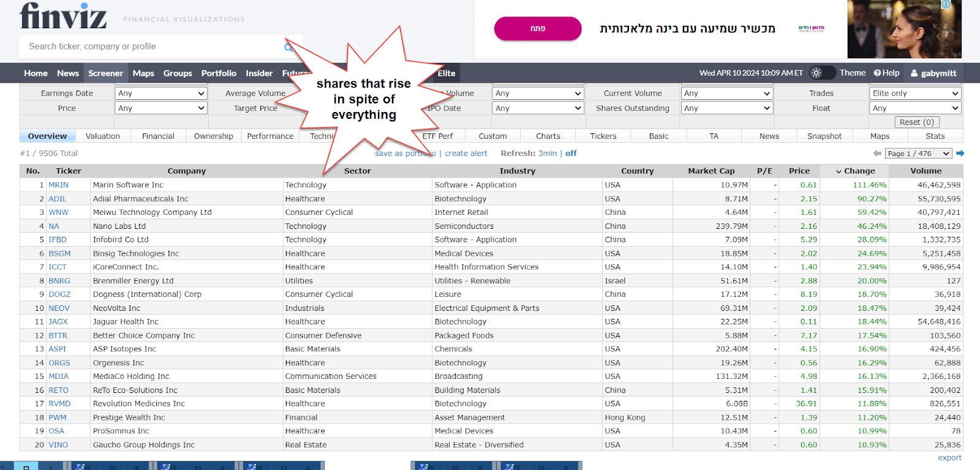Image resolution: width=980 pixels, height=470 pixels.
Task: Open the Price filter dropdown
Action: click(x=161, y=108)
